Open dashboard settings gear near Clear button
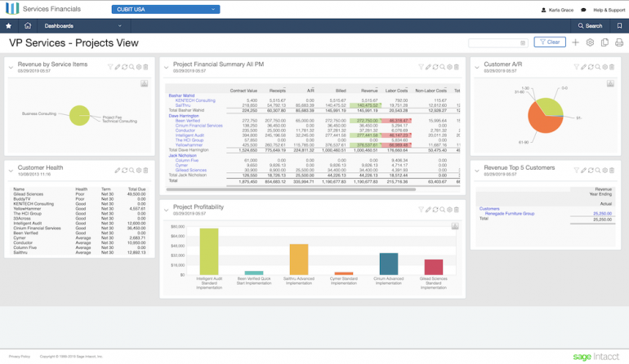This screenshot has width=629, height=364. [590, 42]
